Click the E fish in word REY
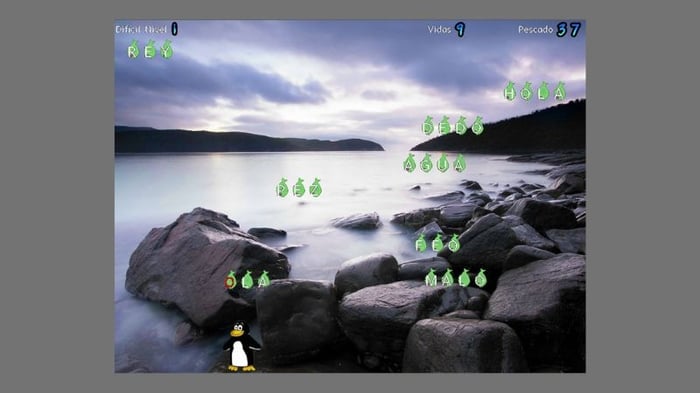This screenshot has width=700, height=393. pyautogui.click(x=150, y=50)
